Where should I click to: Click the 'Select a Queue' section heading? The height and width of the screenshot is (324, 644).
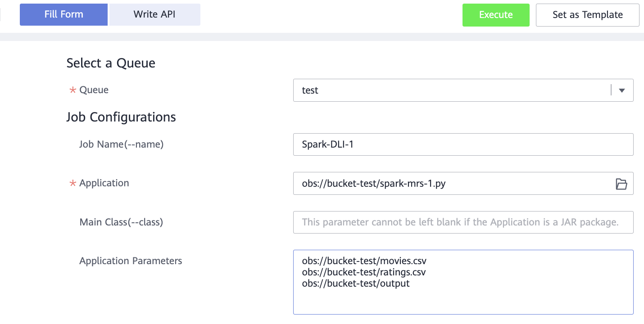click(111, 63)
